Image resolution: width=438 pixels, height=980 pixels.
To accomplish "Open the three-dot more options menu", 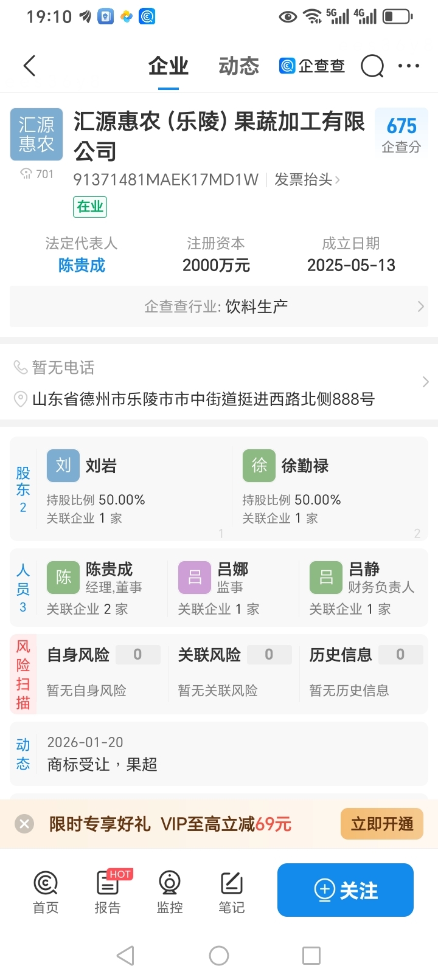I will tap(409, 66).
